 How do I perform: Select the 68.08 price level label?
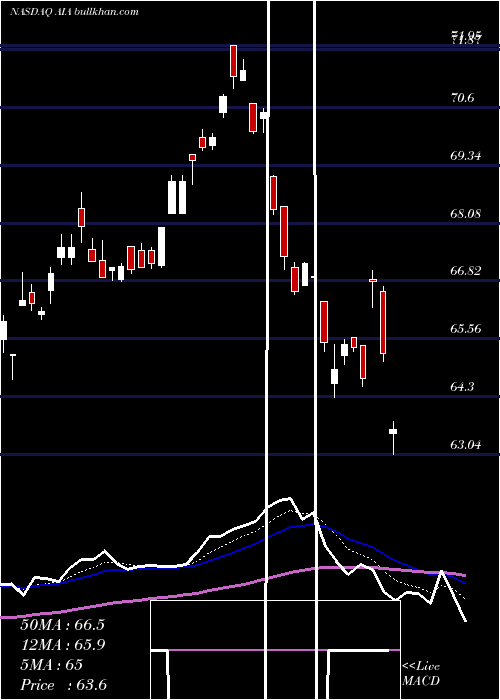466,213
